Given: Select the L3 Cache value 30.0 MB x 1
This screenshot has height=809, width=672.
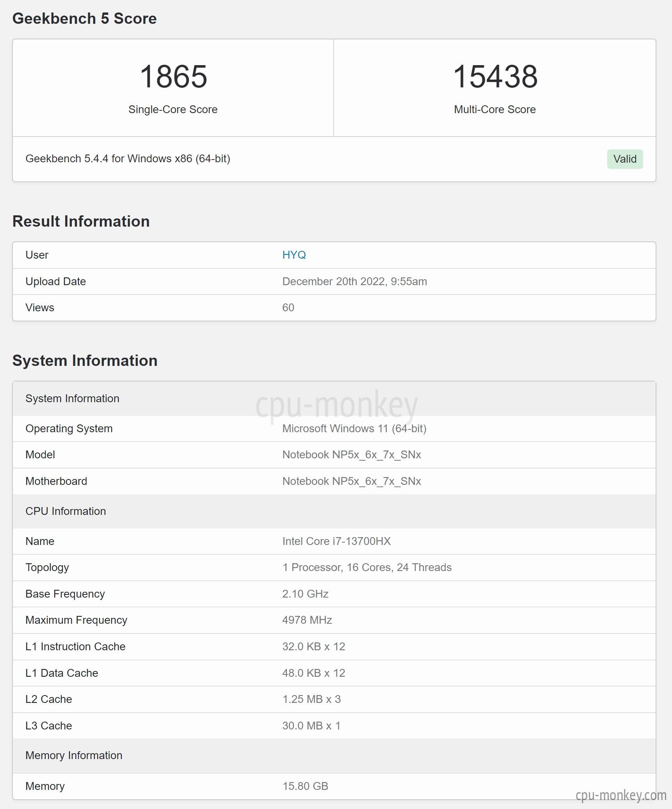Looking at the screenshot, I should pyautogui.click(x=311, y=726).
